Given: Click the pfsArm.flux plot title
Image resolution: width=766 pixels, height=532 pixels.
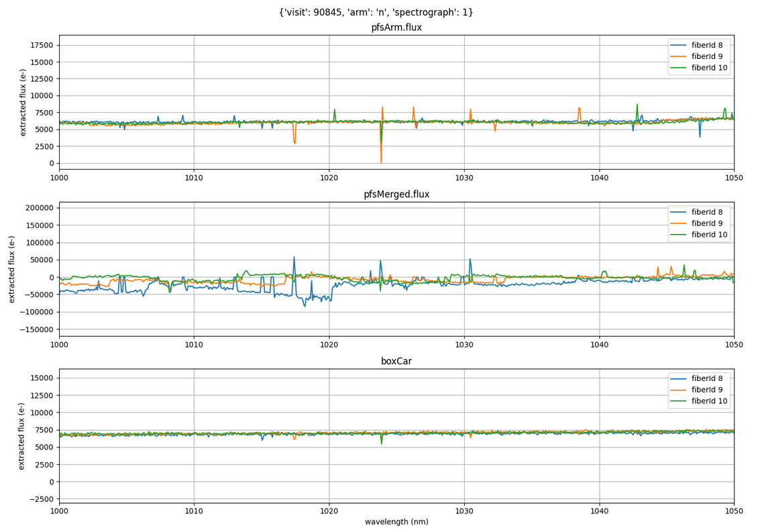Looking at the screenshot, I should click(x=396, y=28).
